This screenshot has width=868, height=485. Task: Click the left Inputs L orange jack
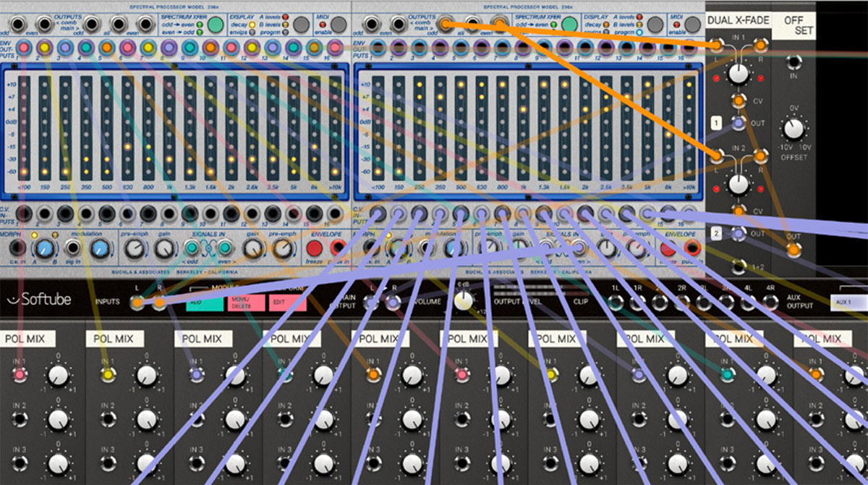136,303
